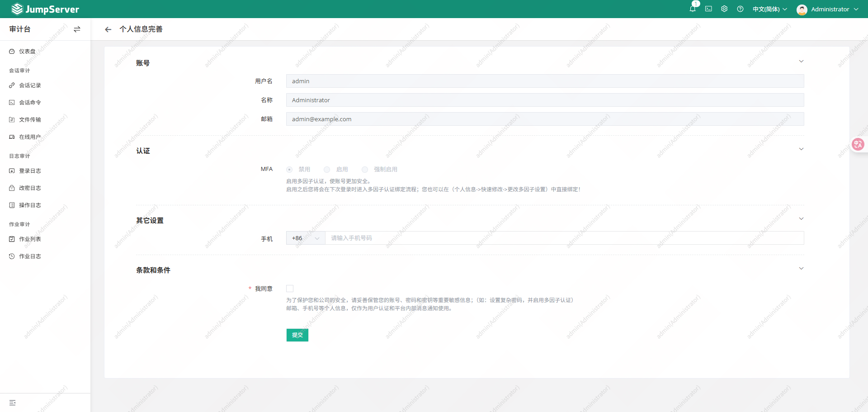The height and width of the screenshot is (412, 868).
Task: Click the floating translate widget icon
Action: pyautogui.click(x=858, y=144)
